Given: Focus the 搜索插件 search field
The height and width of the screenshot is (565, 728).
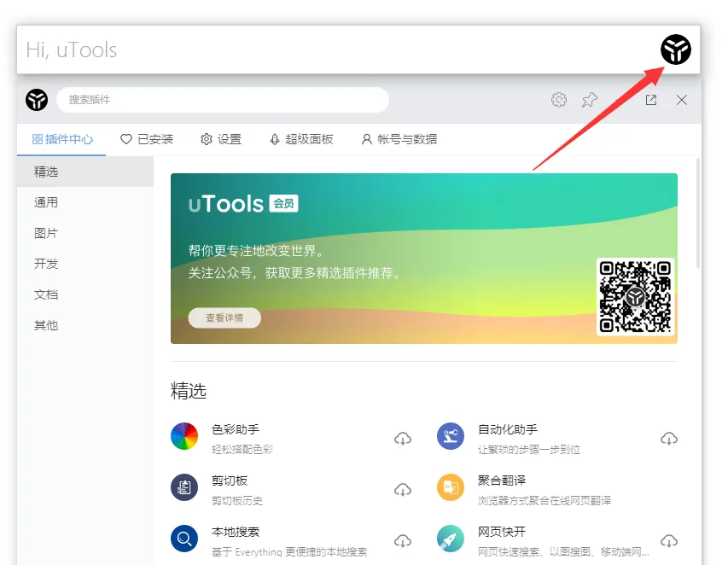Looking at the screenshot, I should click(223, 100).
